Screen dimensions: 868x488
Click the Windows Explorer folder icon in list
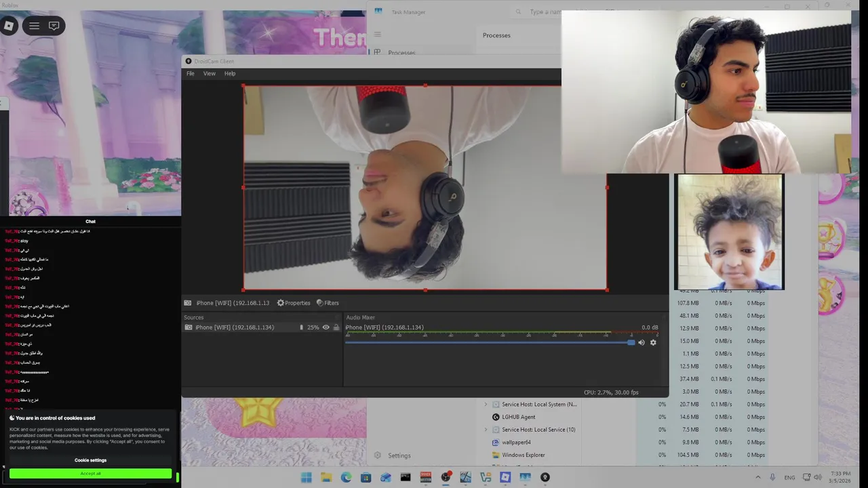(496, 455)
